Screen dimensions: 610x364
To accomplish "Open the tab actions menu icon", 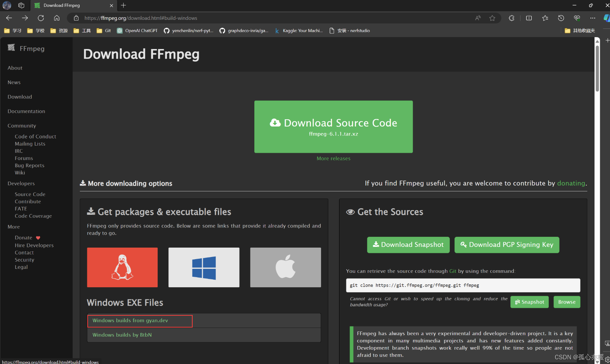I will tap(21, 5).
